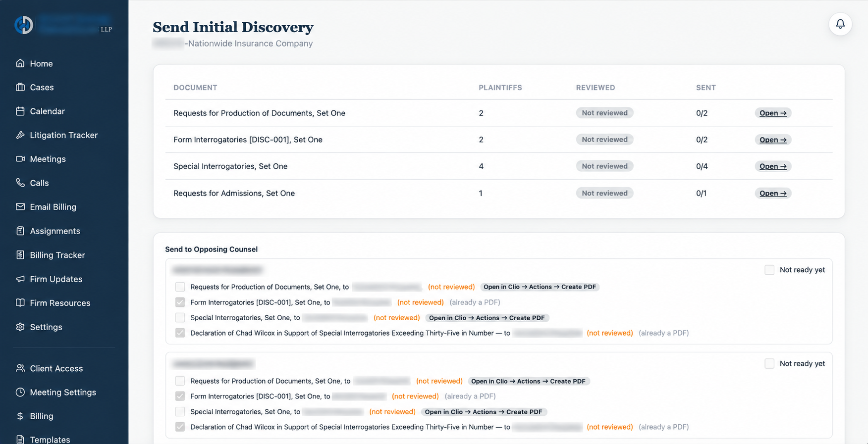Toggle Declaration of Chad Wilcox checkbox in second group
The height and width of the screenshot is (444, 868).
coord(180,427)
